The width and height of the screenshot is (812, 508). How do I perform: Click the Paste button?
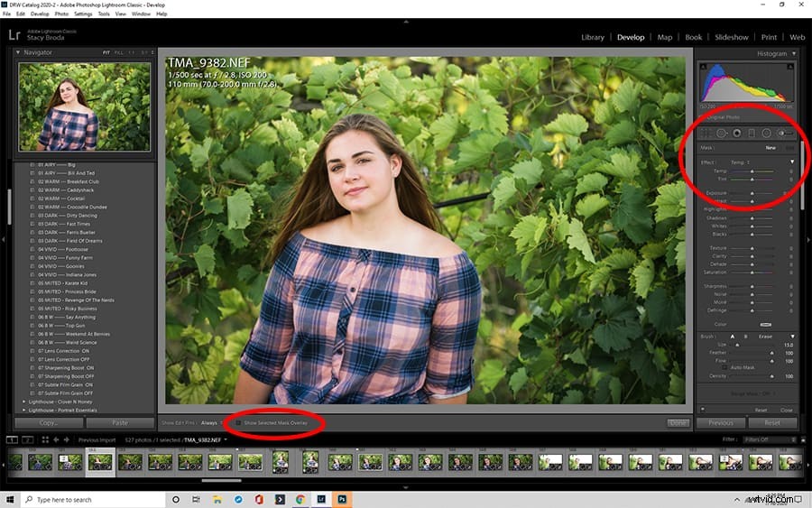pyautogui.click(x=120, y=423)
